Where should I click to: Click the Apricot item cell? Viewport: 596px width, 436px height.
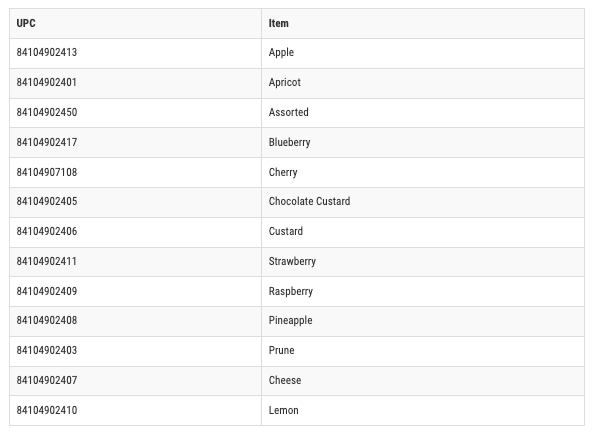423,84
